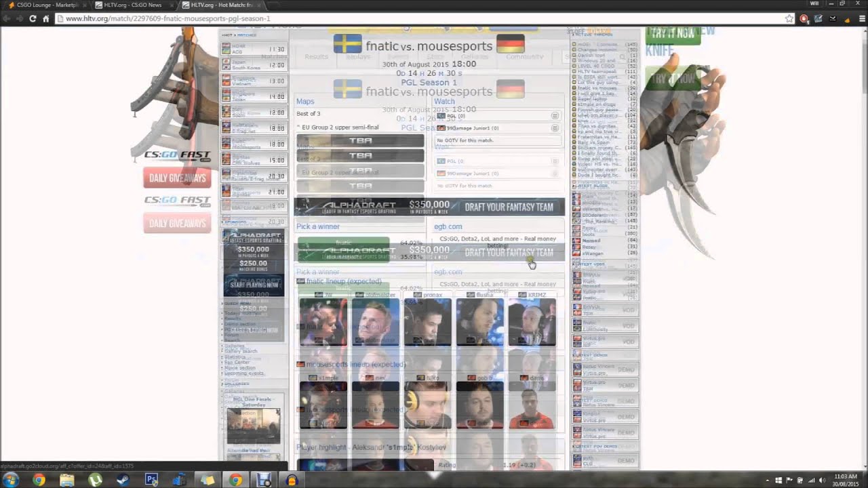Viewport: 868px width, 488px height.
Task: Click the PGL stream popout icon
Action: 555,116
